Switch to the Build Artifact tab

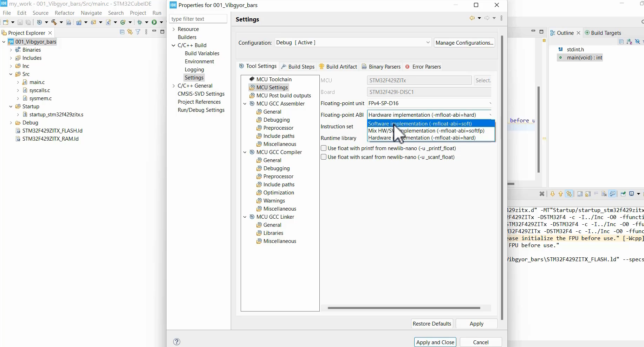338,66
